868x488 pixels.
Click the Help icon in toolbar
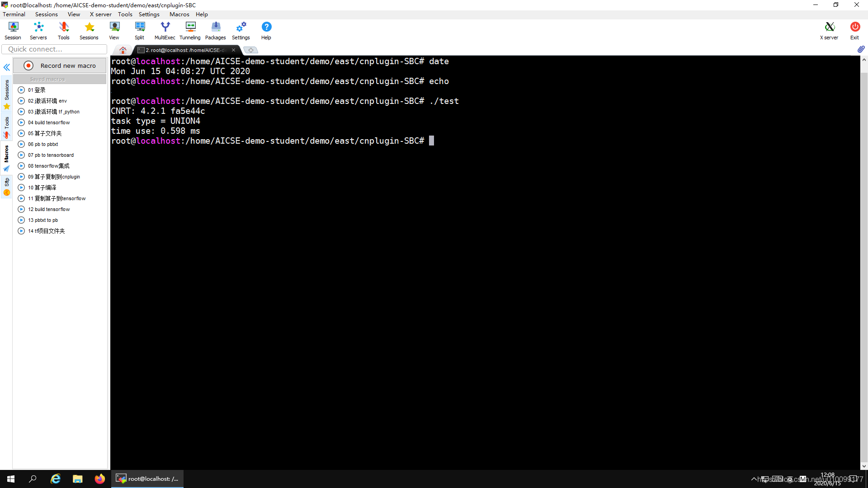coord(266,30)
